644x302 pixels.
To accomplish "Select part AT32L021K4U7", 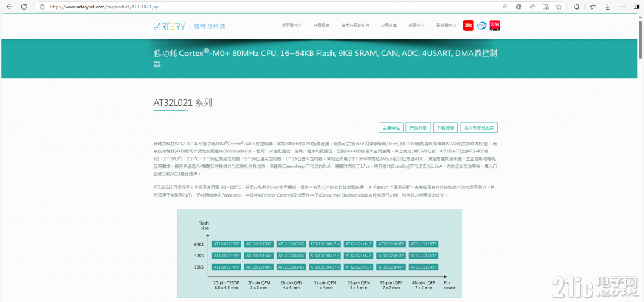I will [359, 267].
